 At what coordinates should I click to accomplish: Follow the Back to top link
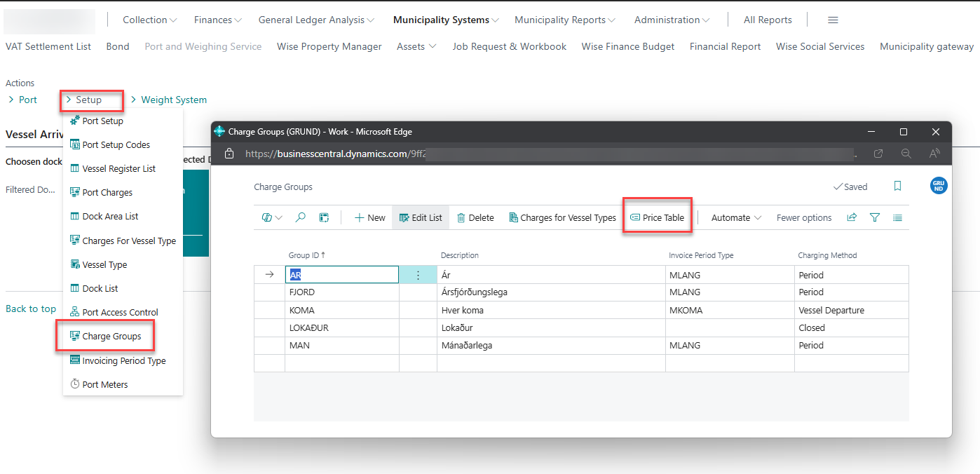tap(31, 309)
